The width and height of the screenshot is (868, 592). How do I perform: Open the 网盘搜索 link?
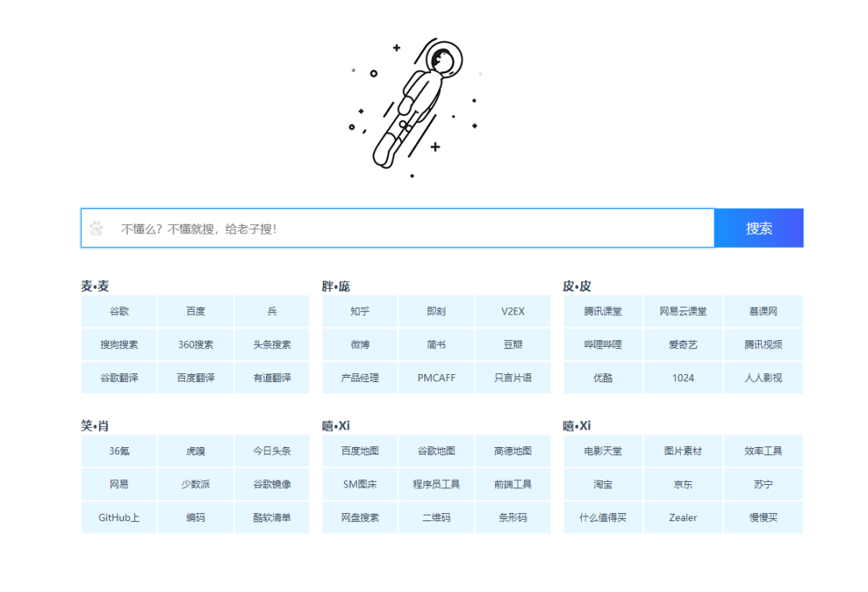pos(358,517)
